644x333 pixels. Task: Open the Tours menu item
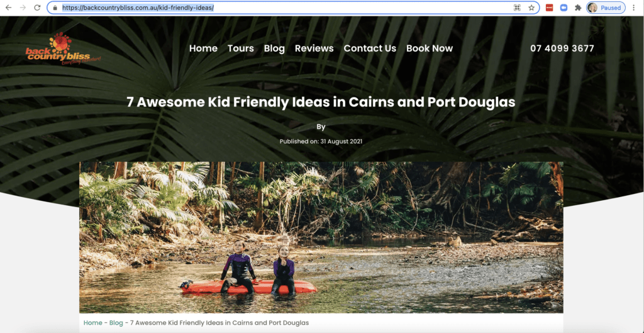point(241,48)
